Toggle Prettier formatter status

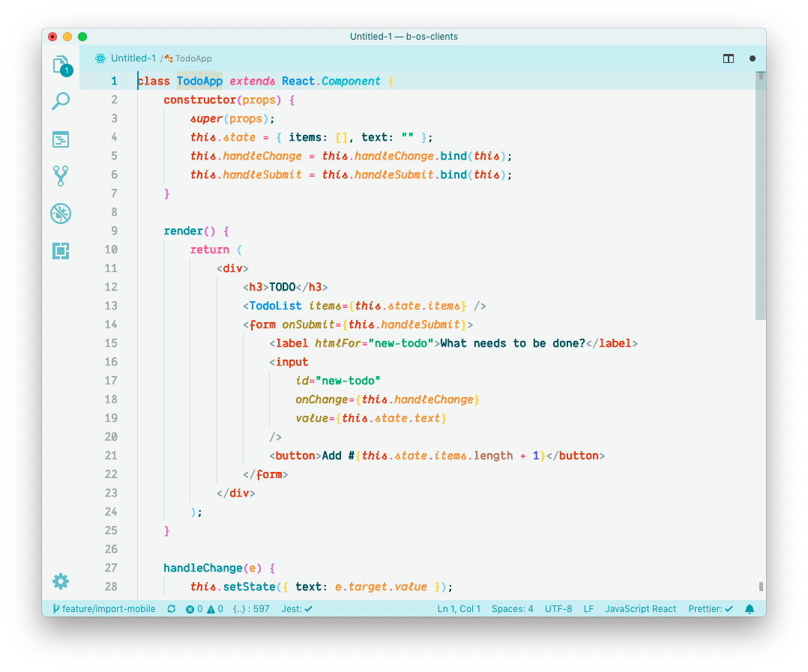[x=710, y=609]
